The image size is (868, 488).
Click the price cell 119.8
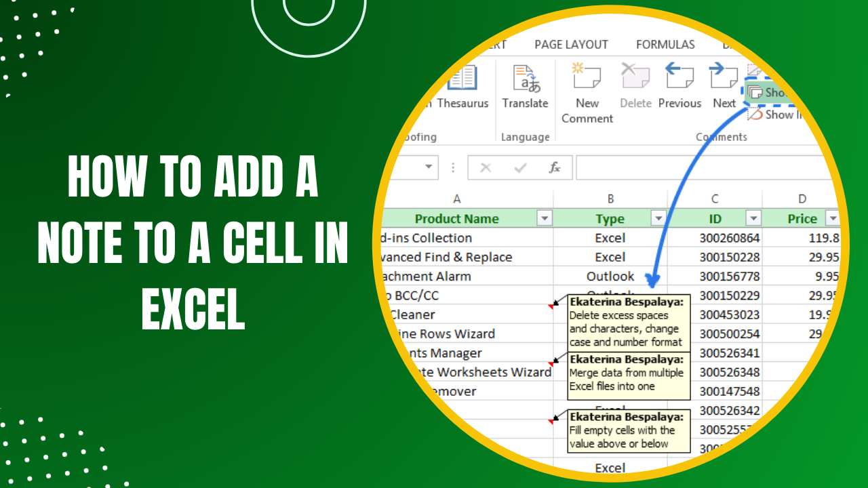802,238
